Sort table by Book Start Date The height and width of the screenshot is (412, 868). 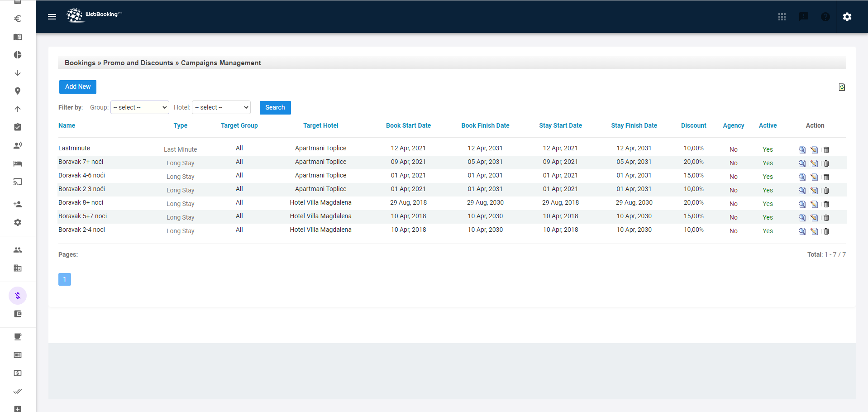[x=408, y=125]
